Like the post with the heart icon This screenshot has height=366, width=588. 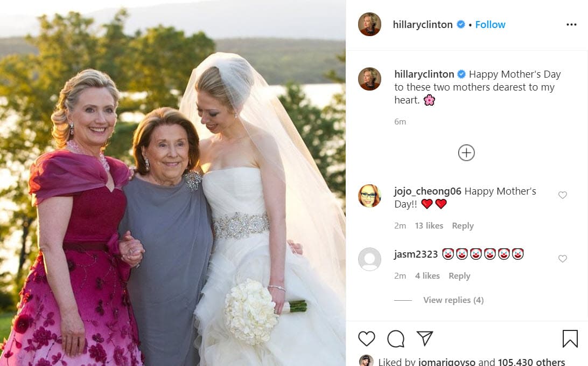tap(367, 339)
